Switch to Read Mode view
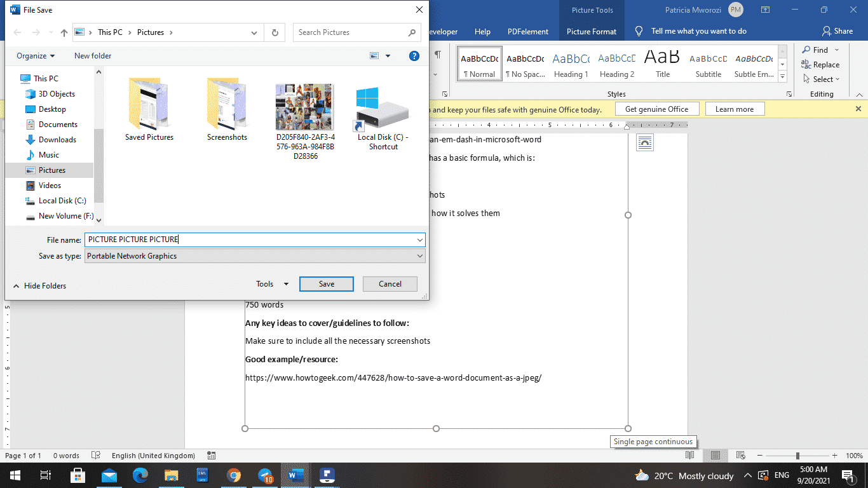868x488 pixels. 689,456
